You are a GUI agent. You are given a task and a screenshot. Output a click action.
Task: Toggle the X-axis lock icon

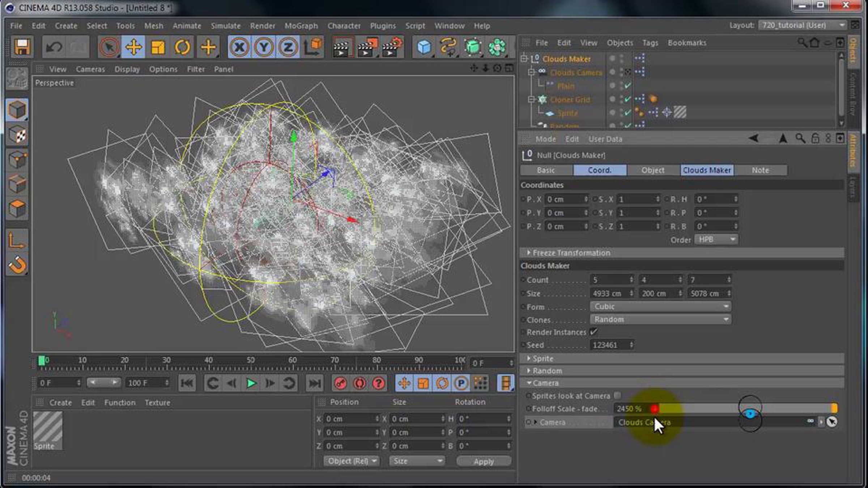coord(239,47)
